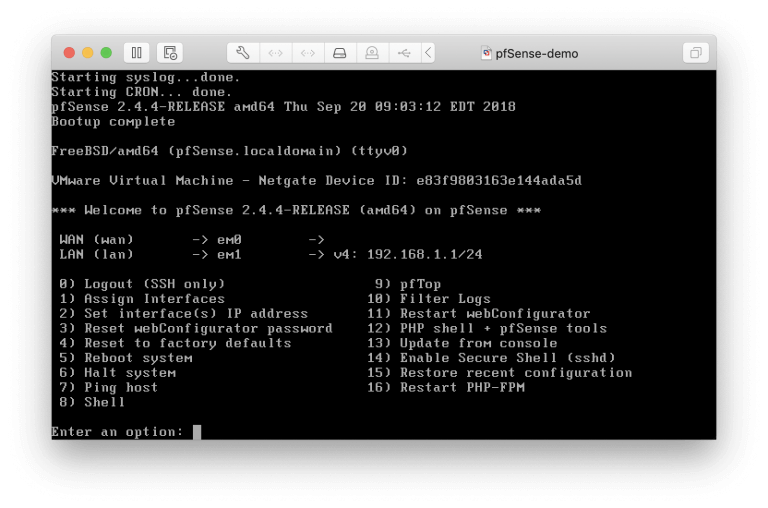
Task: Click the 'Starting CRON... done.' line
Action: [x=142, y=92]
